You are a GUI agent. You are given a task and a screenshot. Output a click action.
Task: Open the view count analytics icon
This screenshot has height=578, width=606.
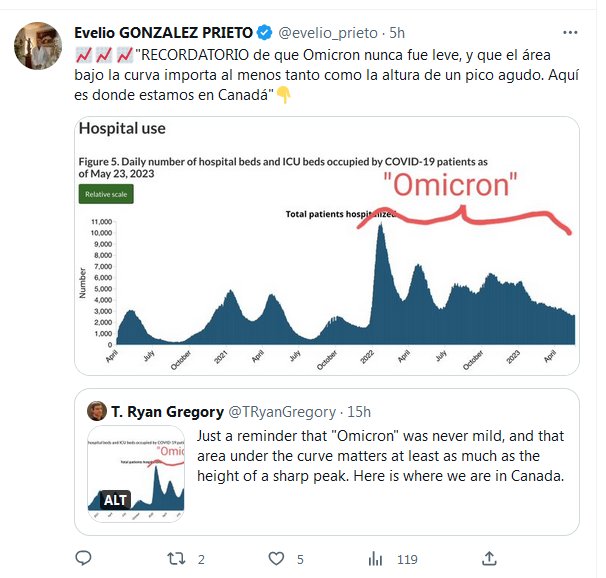pyautogui.click(x=377, y=558)
